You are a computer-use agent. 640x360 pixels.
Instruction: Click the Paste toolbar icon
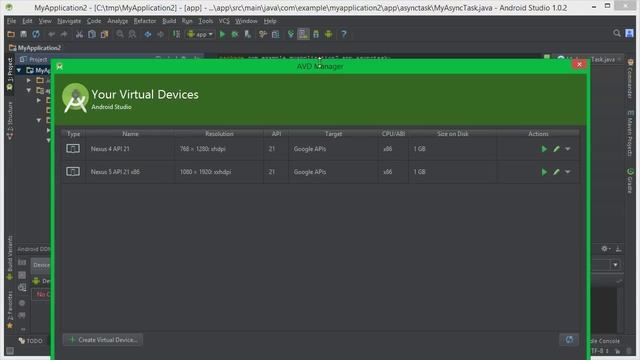click(x=104, y=34)
